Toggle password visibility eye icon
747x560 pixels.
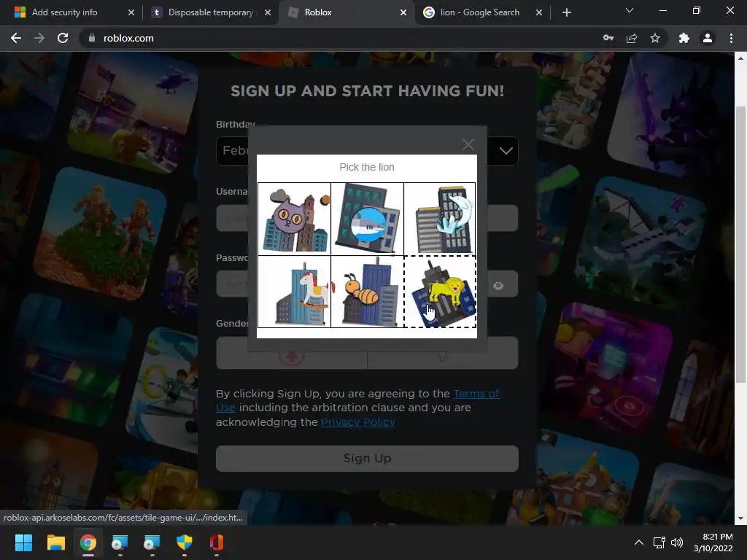point(498,286)
